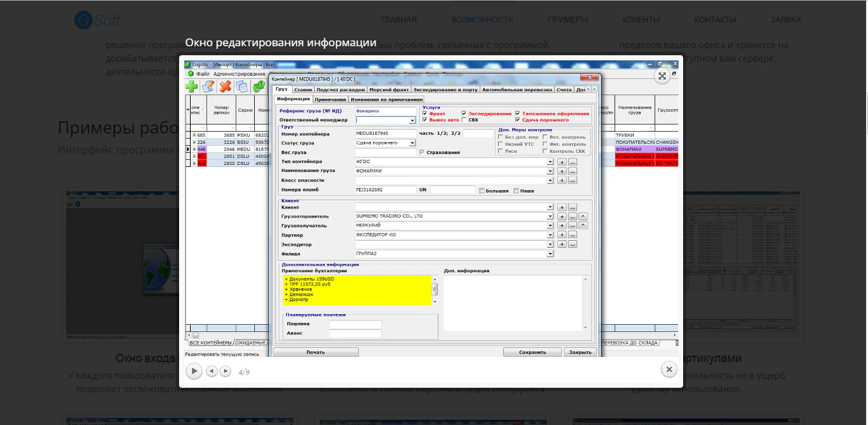Click the copy record toolbar icon
The height and width of the screenshot is (425, 868).
[x=242, y=86]
